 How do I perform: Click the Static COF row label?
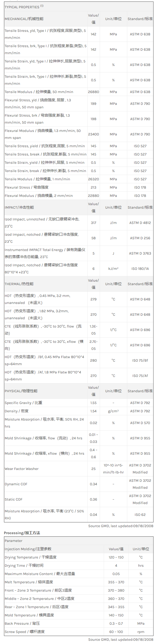13,499
